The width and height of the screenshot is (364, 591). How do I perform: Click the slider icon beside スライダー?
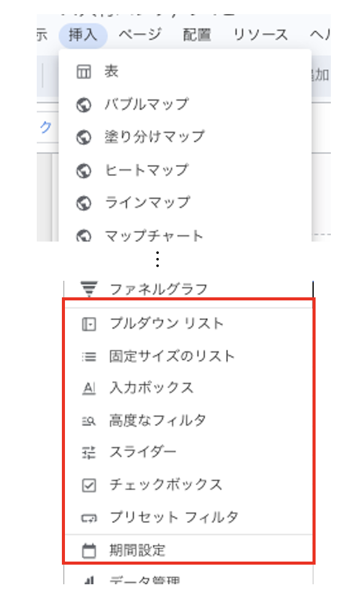click(89, 452)
